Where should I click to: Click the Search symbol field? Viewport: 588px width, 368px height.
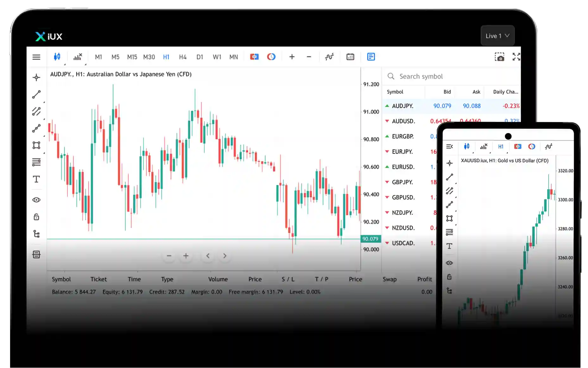pos(452,76)
